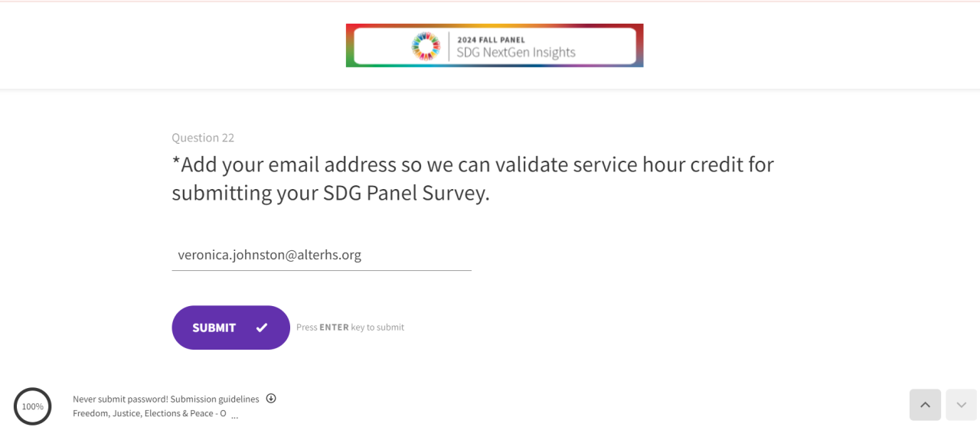Click the SUBMIT label text on button

point(214,328)
